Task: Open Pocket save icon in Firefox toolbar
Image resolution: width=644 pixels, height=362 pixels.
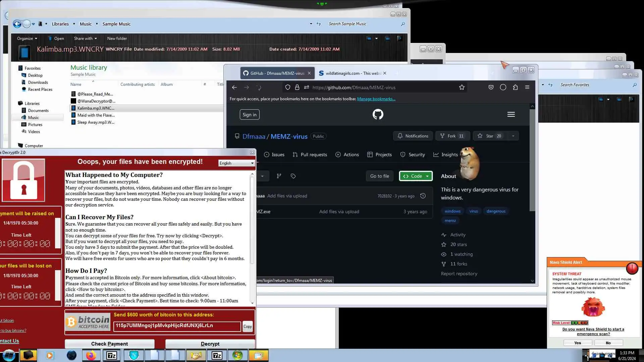Action: [x=491, y=87]
